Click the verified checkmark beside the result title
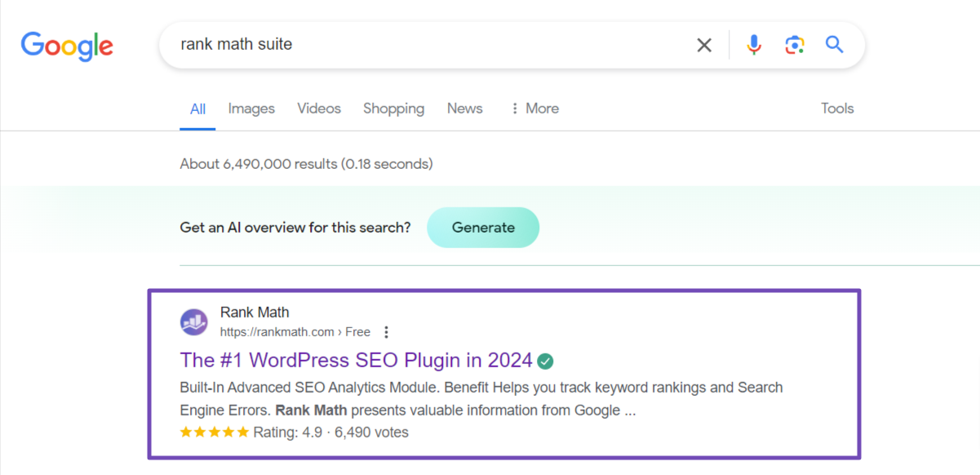The width and height of the screenshot is (980, 475). pyautogui.click(x=546, y=360)
